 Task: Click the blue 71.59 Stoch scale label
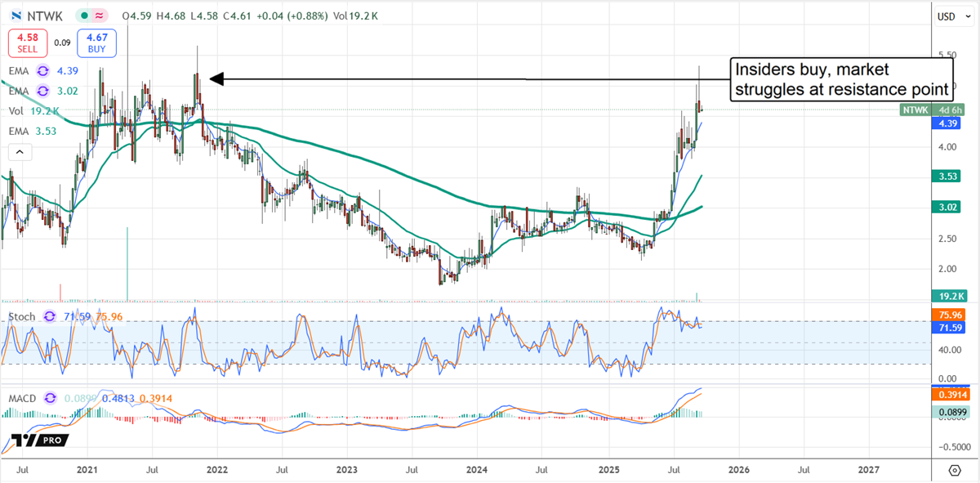click(x=947, y=327)
